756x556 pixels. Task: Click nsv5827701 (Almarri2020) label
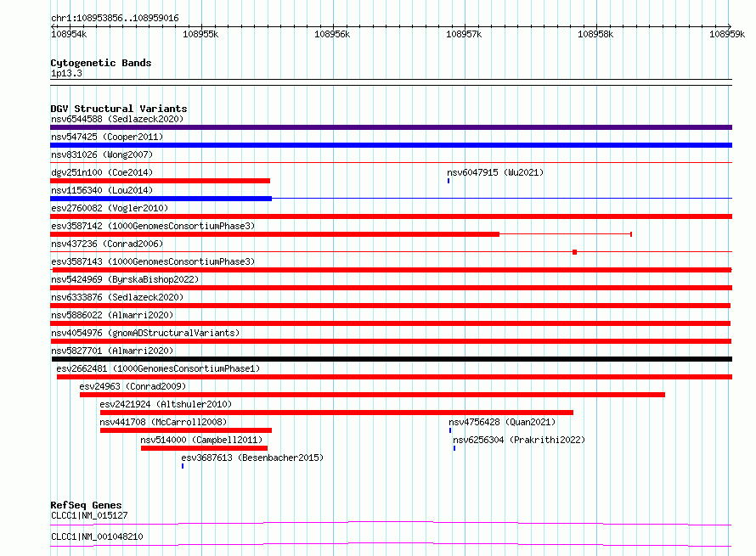(x=112, y=351)
